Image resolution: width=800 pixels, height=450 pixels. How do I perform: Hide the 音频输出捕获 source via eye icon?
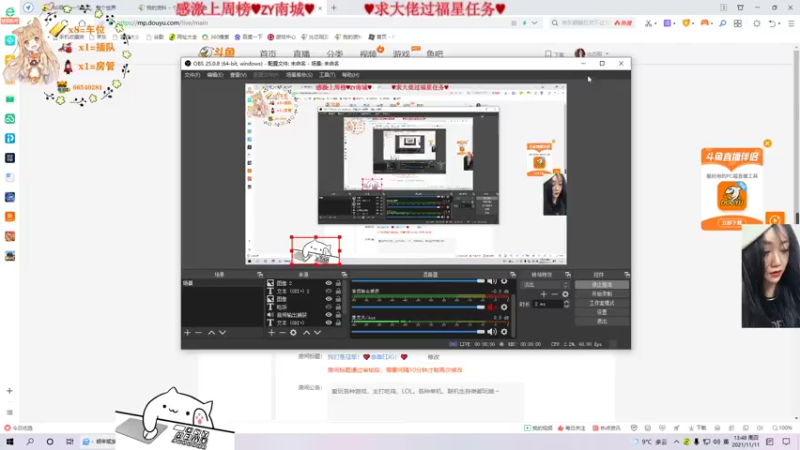pos(329,315)
